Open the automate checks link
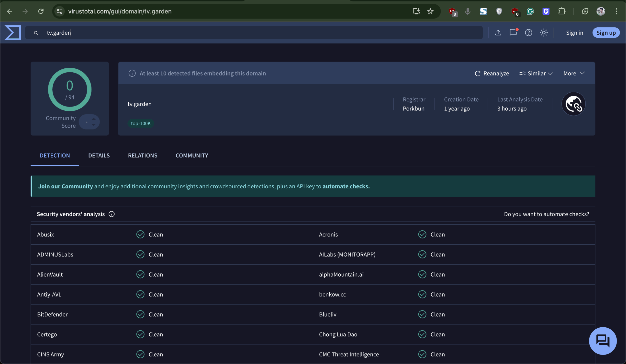Image resolution: width=626 pixels, height=364 pixels. [346, 186]
